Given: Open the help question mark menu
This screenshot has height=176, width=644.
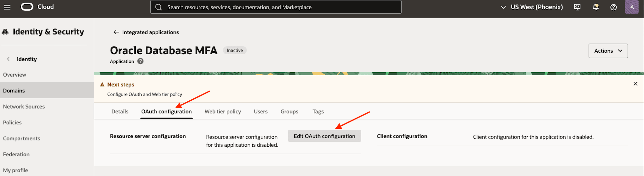Looking at the screenshot, I should pyautogui.click(x=613, y=7).
